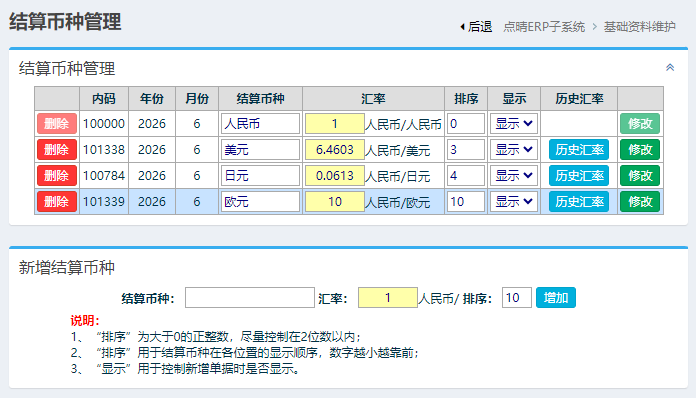This screenshot has width=696, height=398.
Task: Click 修改 for the 欧元 row
Action: pyautogui.click(x=640, y=201)
